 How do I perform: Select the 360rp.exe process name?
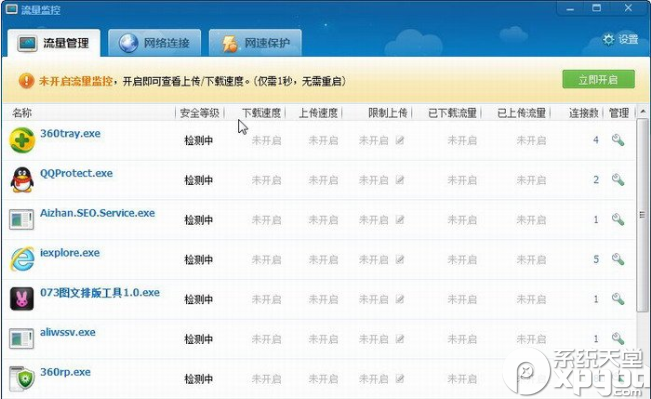pyautogui.click(x=65, y=372)
